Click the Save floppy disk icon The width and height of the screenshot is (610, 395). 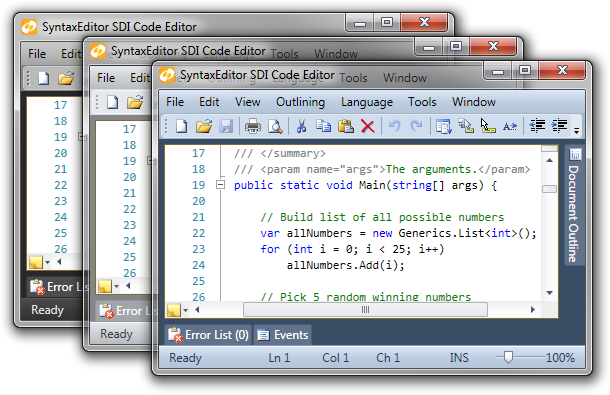(226, 126)
